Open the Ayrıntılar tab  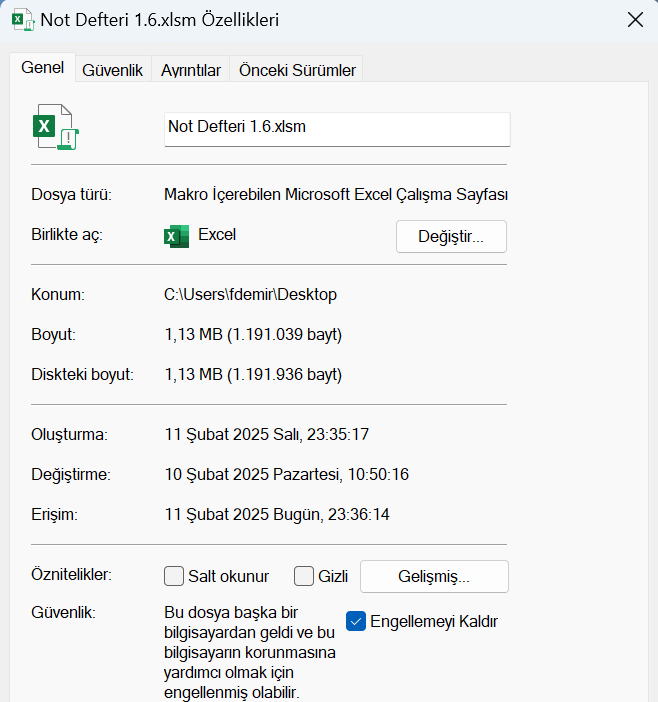[x=191, y=70]
